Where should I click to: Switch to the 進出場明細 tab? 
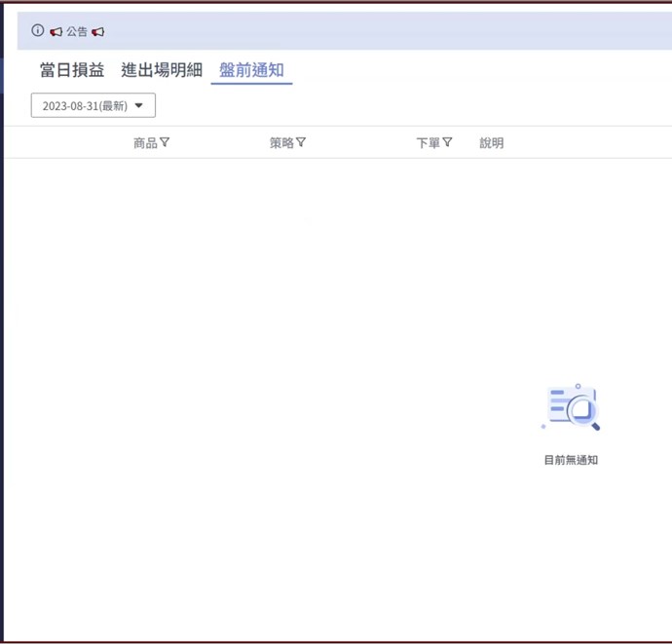[162, 70]
